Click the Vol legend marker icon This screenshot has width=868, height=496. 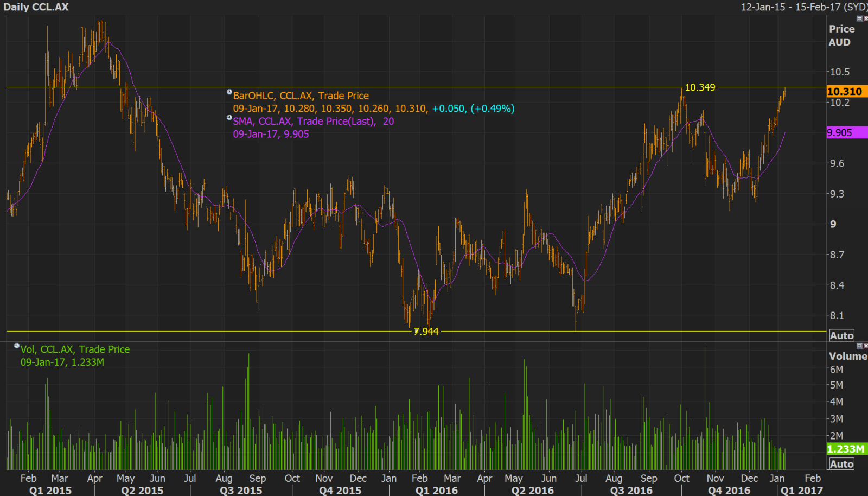tap(17, 346)
